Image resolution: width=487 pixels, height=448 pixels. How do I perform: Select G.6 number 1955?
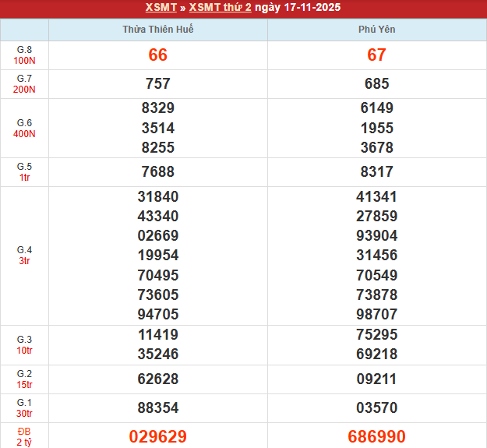pyautogui.click(x=376, y=128)
